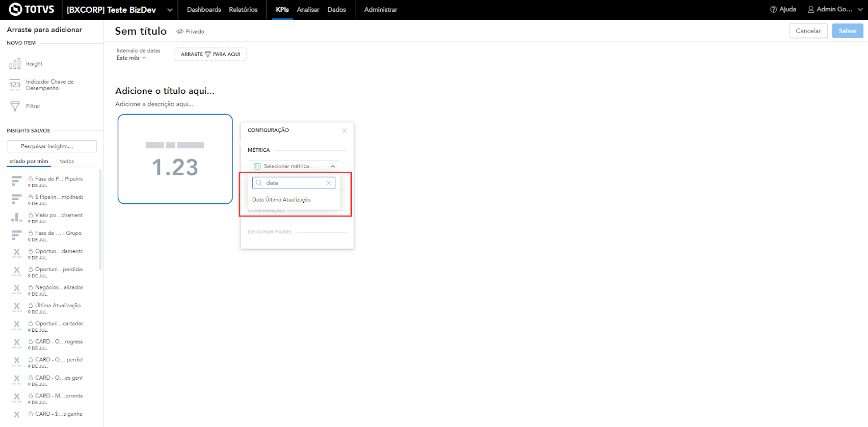Viewport: 868px width, 427px height.
Task: Select the 1.23 KPI placeholder widget
Action: point(175,159)
